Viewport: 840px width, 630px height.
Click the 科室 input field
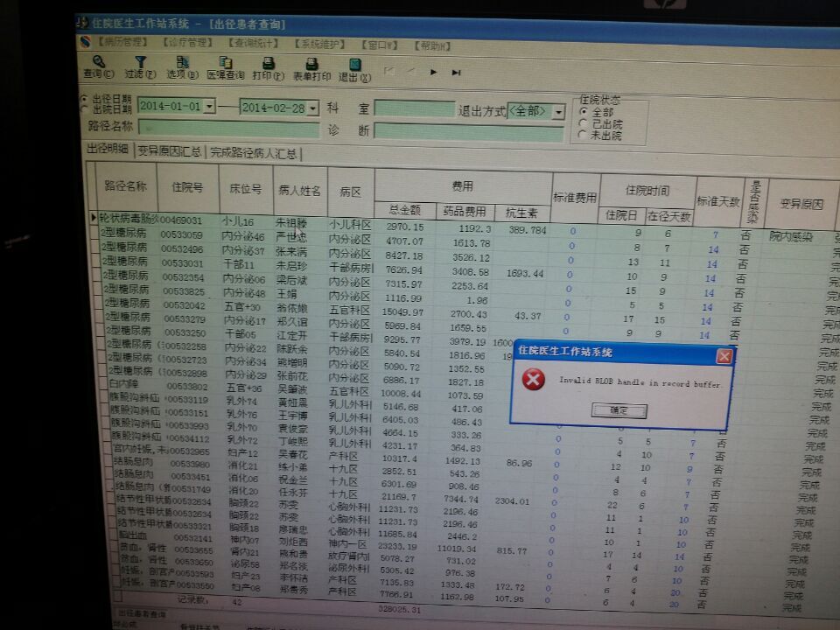coord(415,108)
